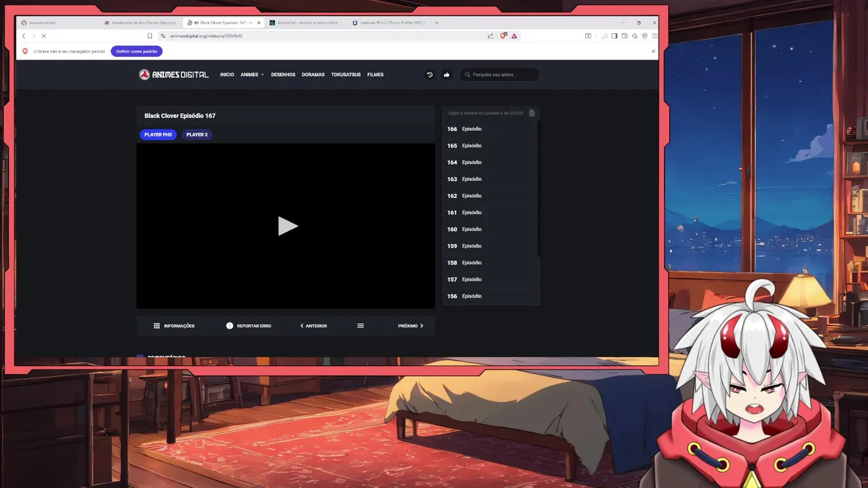Open Episódio 157 from the list
Viewport: 868px width, 488px height.
click(x=490, y=279)
